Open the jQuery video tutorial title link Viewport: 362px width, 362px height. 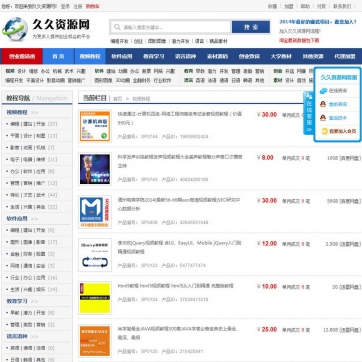tap(180, 247)
